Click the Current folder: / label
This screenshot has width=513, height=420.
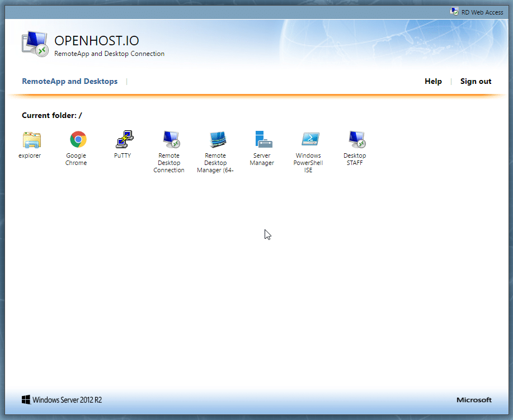coord(52,115)
